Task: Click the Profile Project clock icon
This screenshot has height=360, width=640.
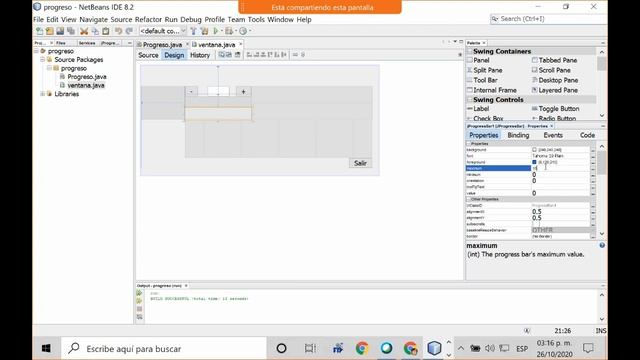Action: (243, 31)
